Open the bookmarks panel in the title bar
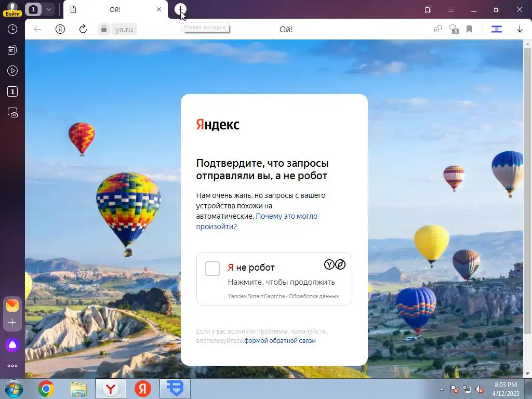The height and width of the screenshot is (399, 532). point(428,9)
